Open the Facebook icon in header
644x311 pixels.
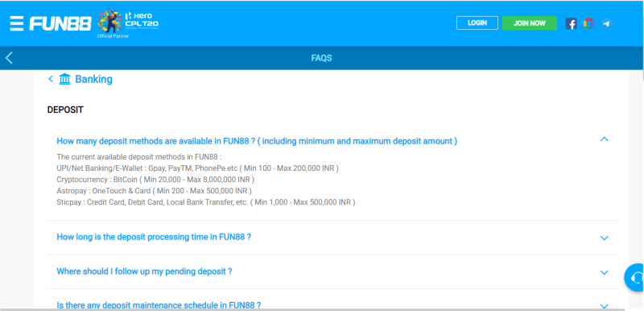tap(571, 23)
